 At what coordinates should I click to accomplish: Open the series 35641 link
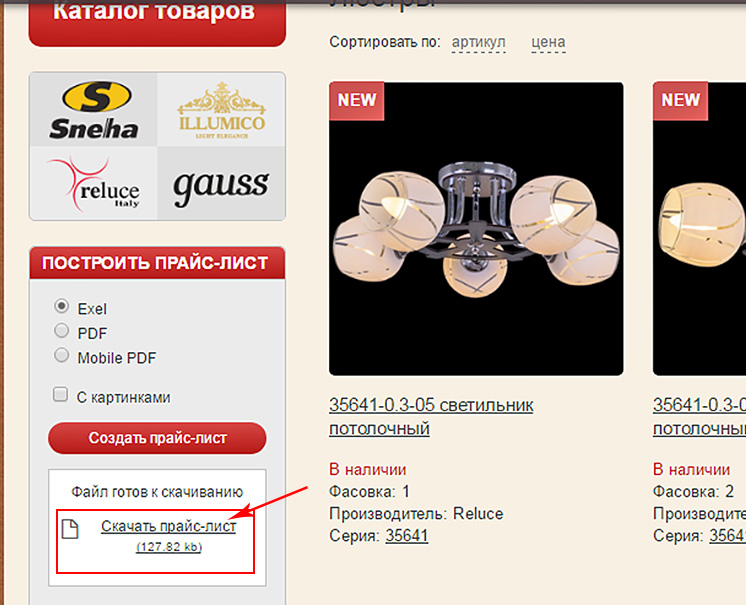pos(407,536)
